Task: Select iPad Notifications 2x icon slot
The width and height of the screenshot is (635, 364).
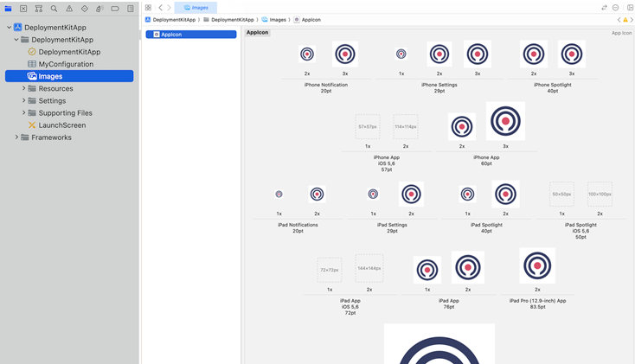Action: pos(317,195)
